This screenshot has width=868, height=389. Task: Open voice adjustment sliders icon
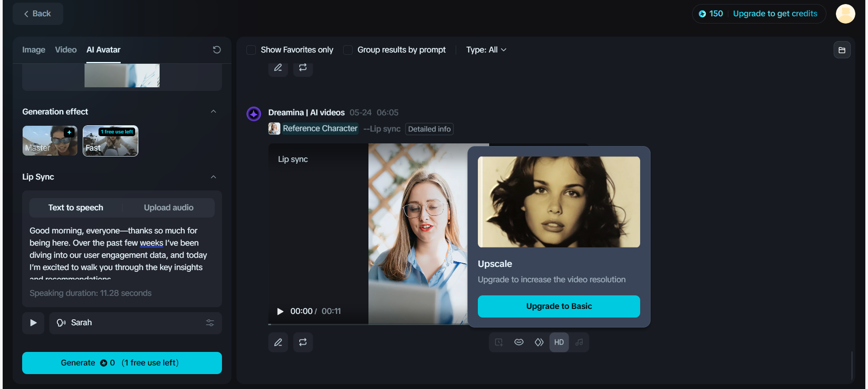pos(210,323)
